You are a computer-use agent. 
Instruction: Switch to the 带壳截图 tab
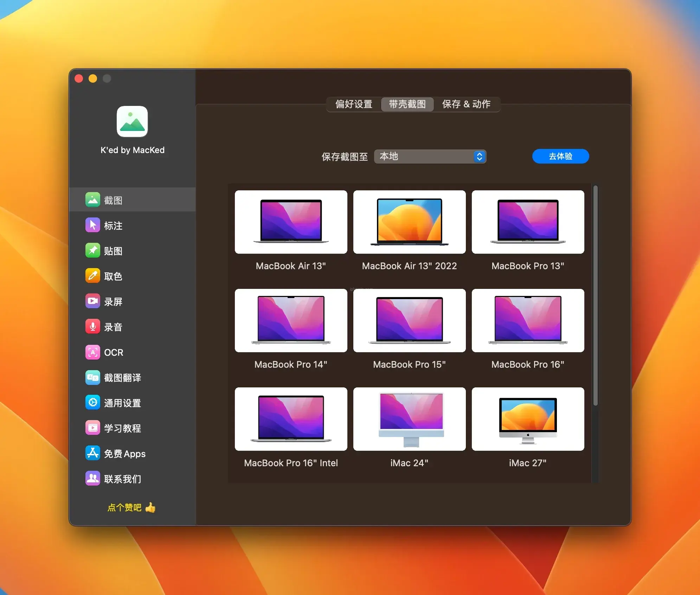click(x=407, y=104)
